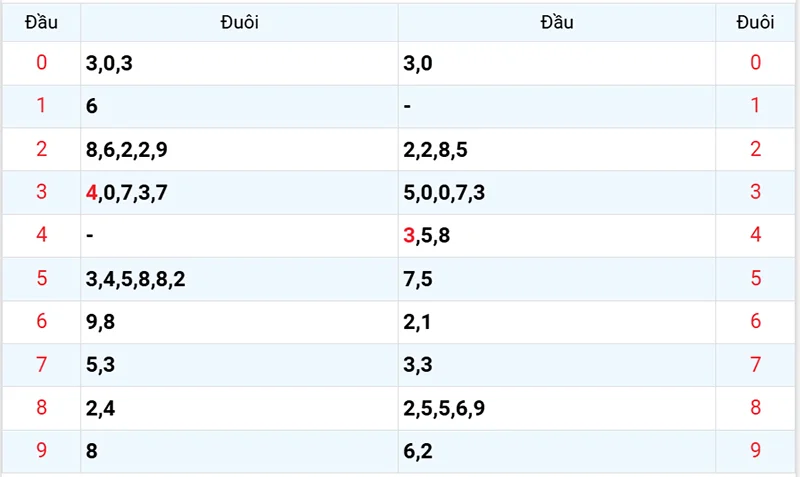Image resolution: width=800 pixels, height=477 pixels.
Task: Click the cell showing 3,4,5,8,8,2
Action: click(135, 279)
